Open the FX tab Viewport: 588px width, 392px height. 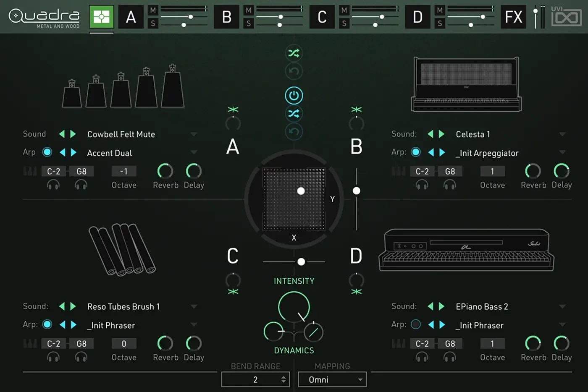[513, 17]
